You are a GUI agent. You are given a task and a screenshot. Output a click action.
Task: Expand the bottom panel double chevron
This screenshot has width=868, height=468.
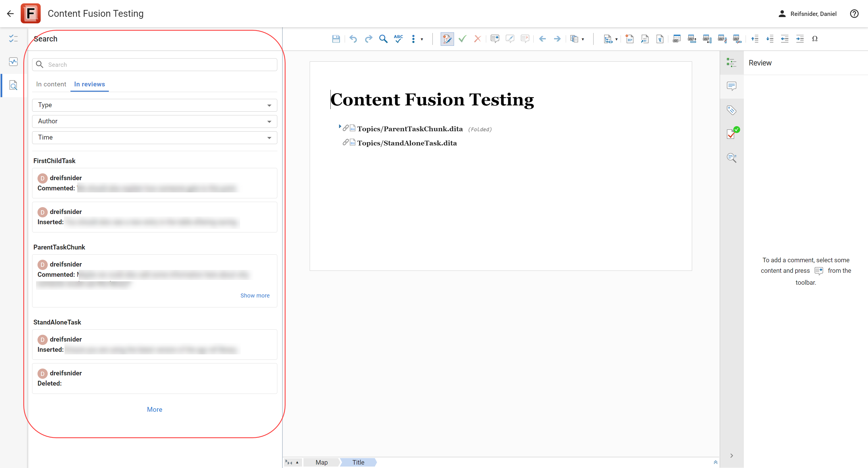[x=715, y=462]
